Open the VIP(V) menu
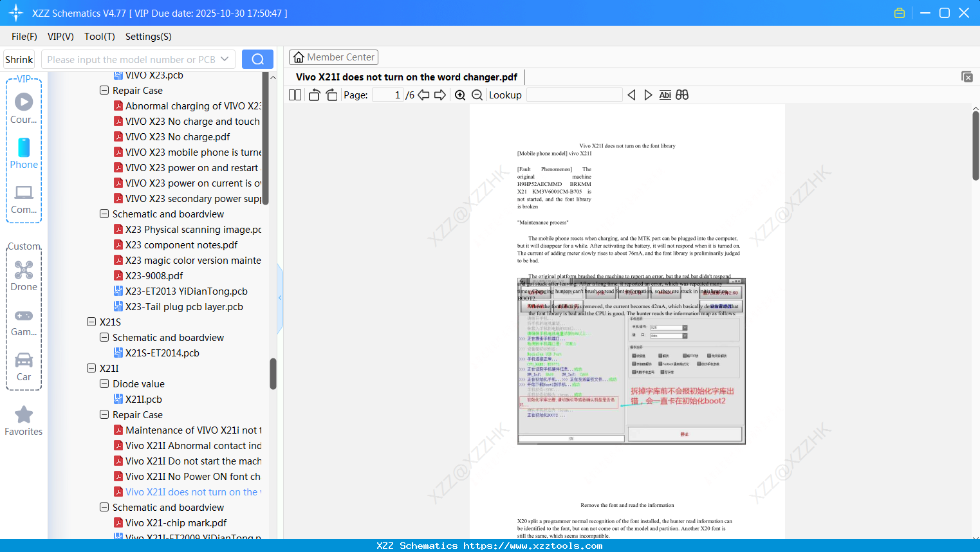 pyautogui.click(x=60, y=37)
